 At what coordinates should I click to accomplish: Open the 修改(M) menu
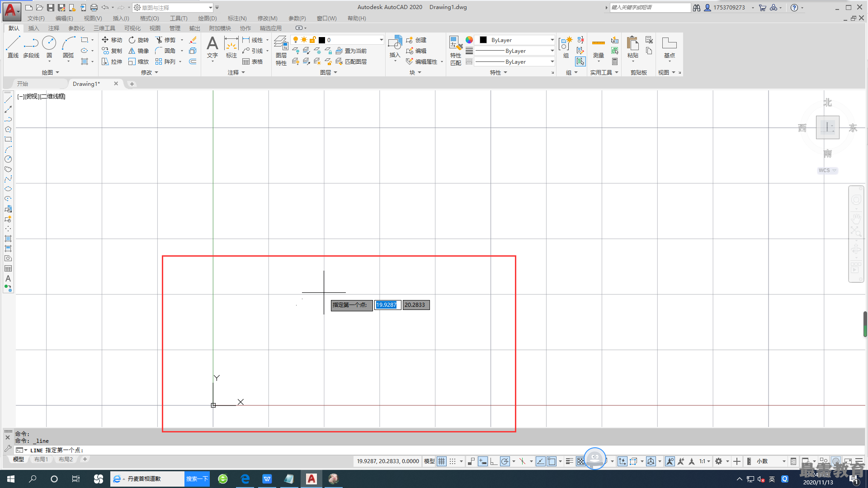click(267, 19)
